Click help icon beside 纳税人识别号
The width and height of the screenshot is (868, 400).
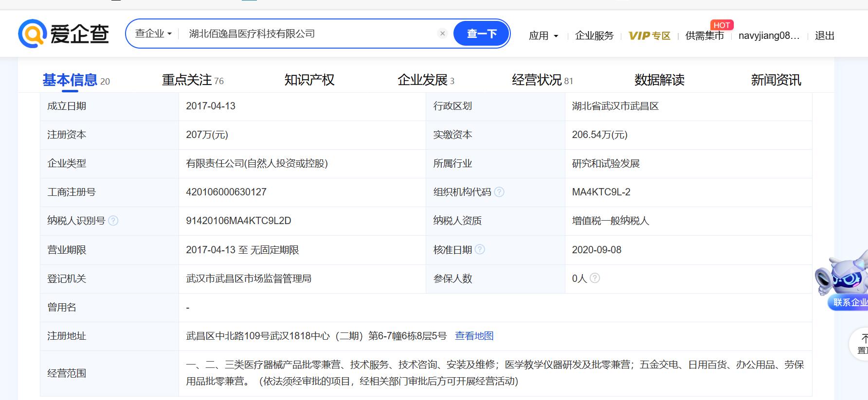coord(113,221)
